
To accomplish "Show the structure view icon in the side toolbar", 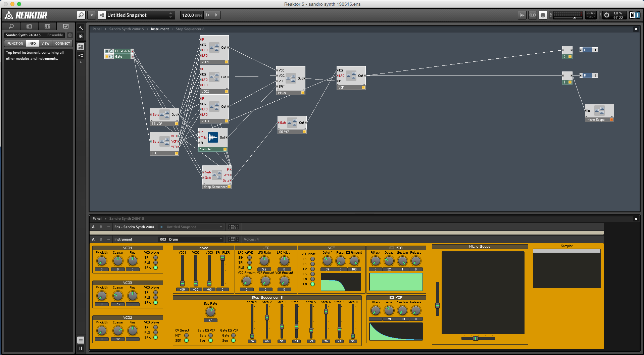I will tap(81, 55).
